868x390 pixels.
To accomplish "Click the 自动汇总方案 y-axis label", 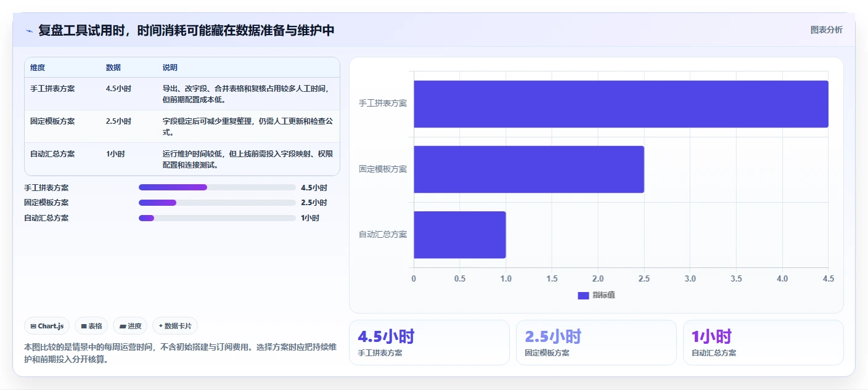I will tap(383, 234).
